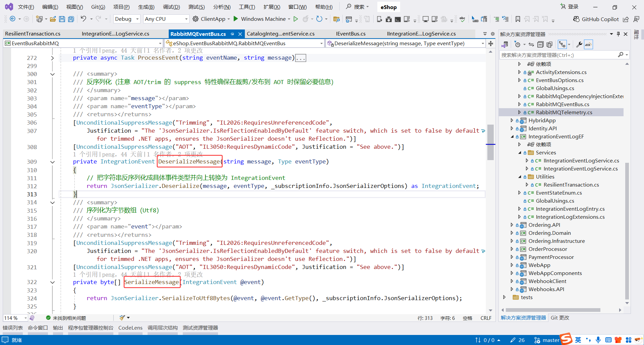Click the GitHub Copilot button

pyautogui.click(x=596, y=19)
